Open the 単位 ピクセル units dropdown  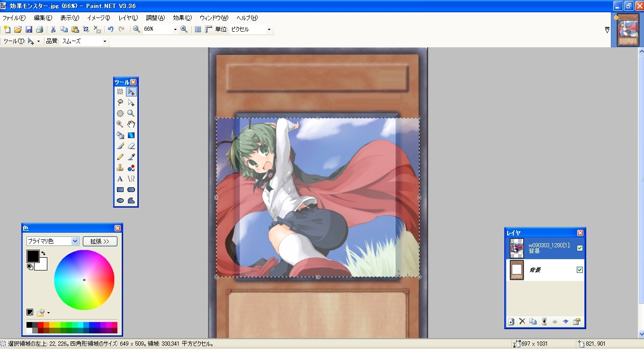(x=269, y=29)
